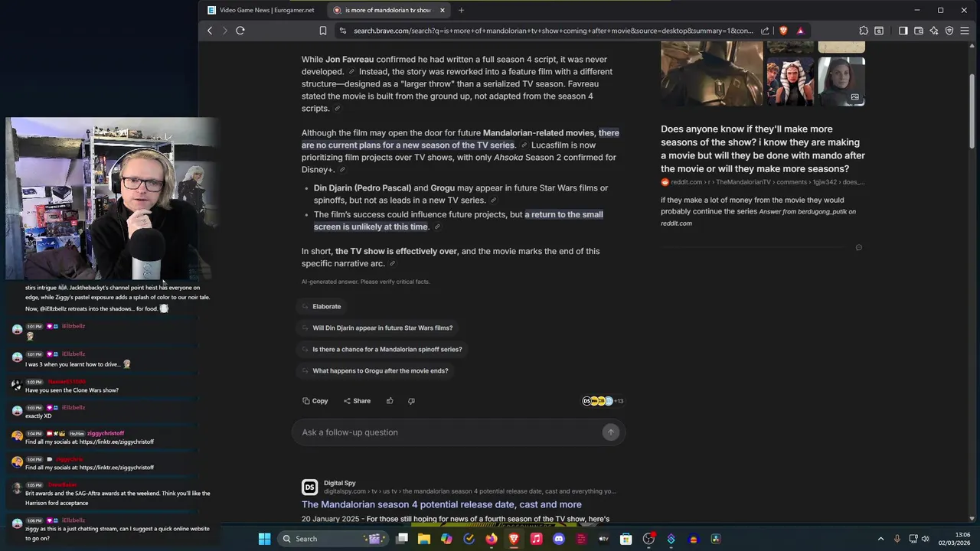Open File Explorer from the taskbar
This screenshot has height=551, width=980.
424,539
